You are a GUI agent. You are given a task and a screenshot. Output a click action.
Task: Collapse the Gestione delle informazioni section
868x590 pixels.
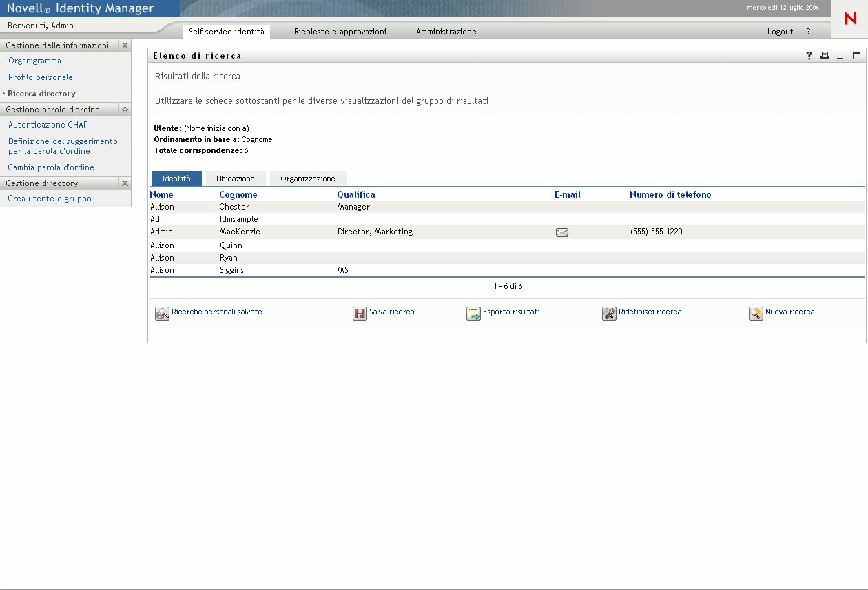click(125, 45)
